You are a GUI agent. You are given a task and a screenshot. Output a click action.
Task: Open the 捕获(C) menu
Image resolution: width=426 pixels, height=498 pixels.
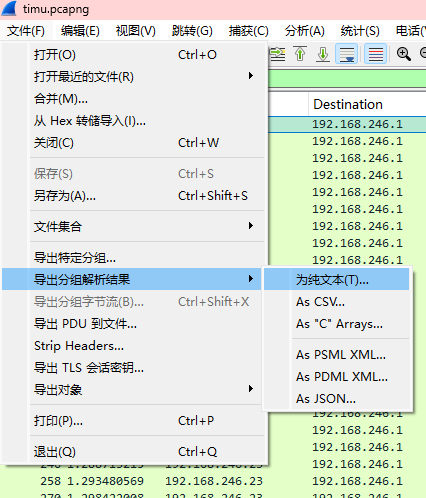click(x=249, y=31)
